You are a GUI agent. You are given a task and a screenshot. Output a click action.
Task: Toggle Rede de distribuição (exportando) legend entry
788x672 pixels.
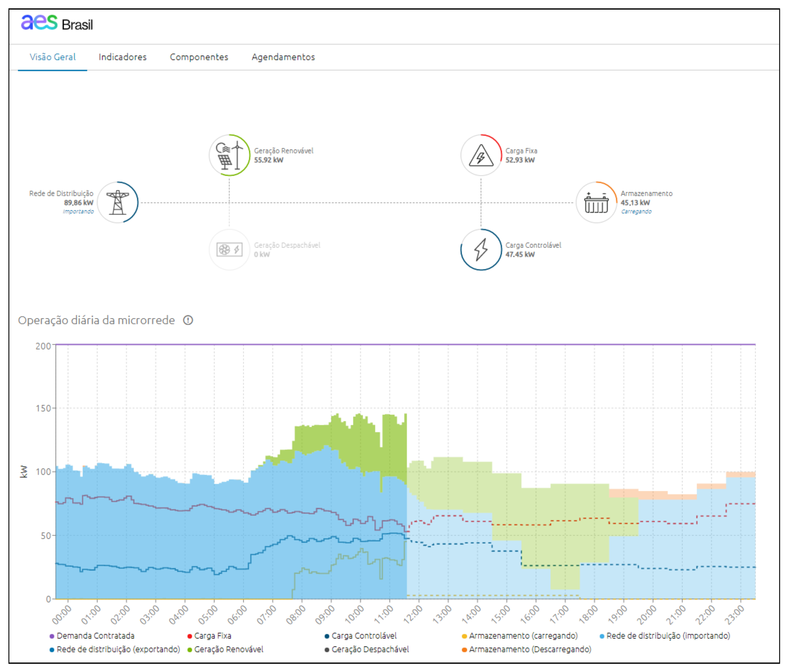[x=118, y=649]
